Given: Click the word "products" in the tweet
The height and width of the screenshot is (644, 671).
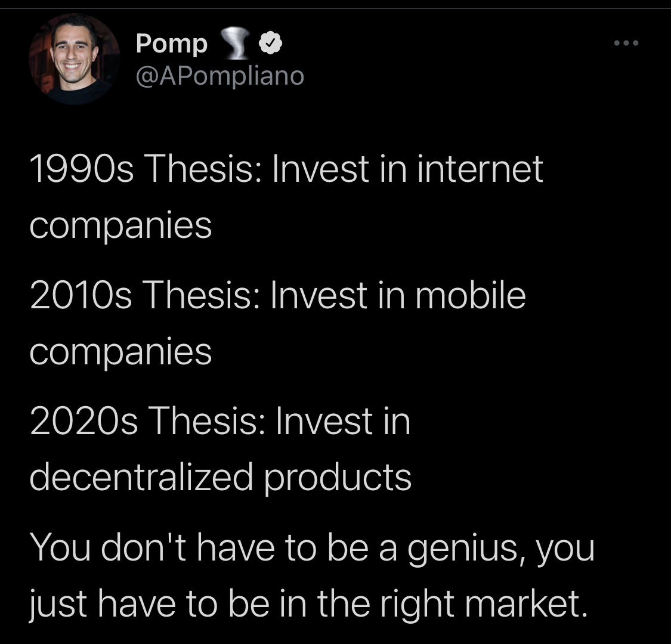Looking at the screenshot, I should (x=337, y=478).
